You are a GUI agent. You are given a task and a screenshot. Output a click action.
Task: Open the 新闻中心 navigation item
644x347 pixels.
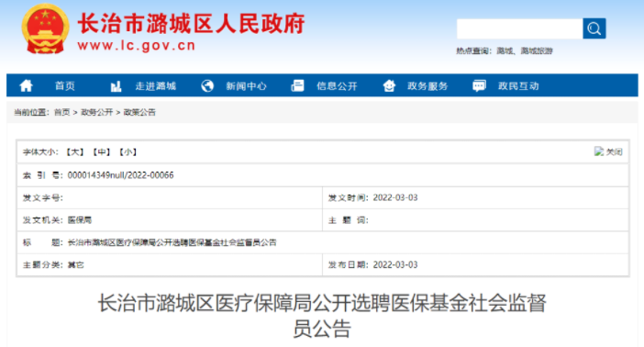247,86
